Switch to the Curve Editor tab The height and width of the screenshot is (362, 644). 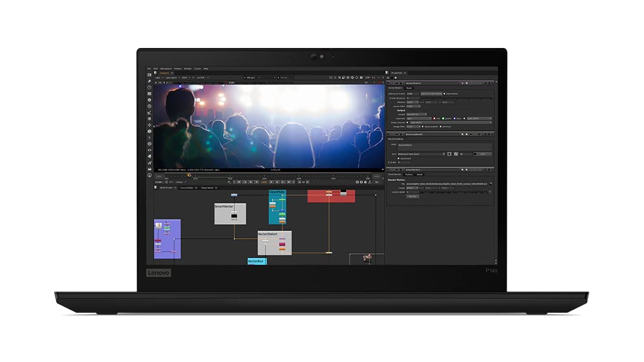click(187, 187)
